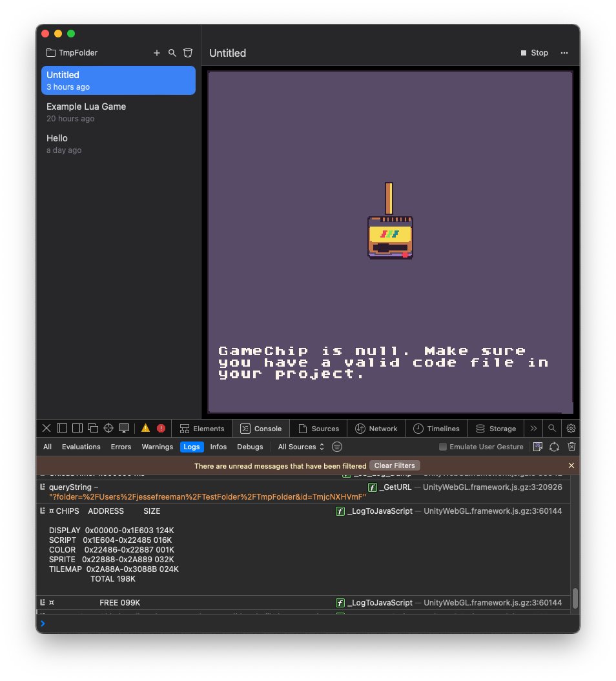Image resolution: width=616 pixels, height=681 pixels.
Task: Reveal hidden tabs with the chevron arrows
Action: [x=534, y=428]
